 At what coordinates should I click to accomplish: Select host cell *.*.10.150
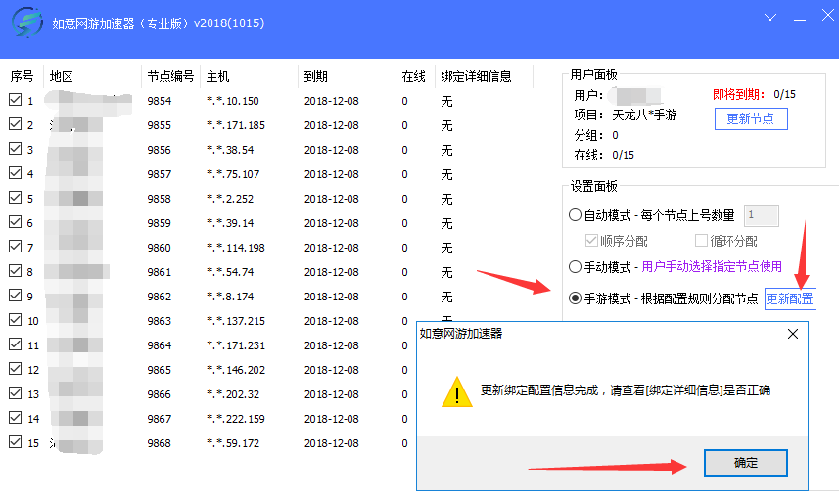(233, 101)
